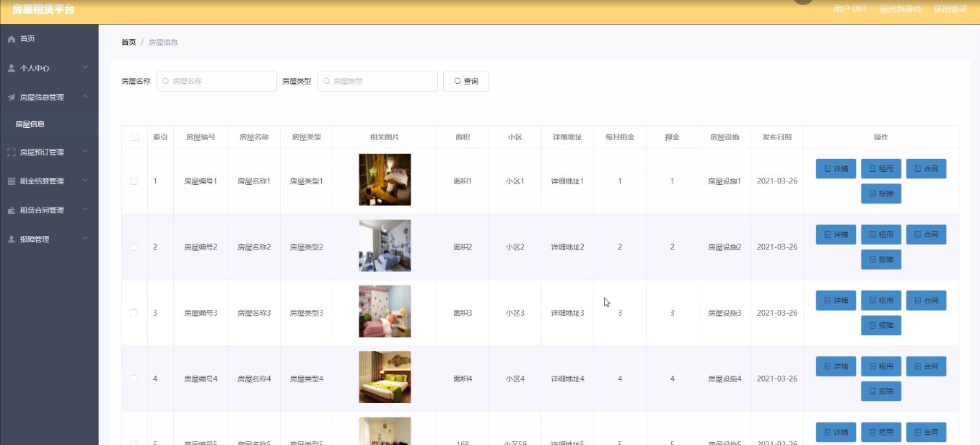
Task: Click 租用 button for 房屋名称1
Action: [881, 169]
